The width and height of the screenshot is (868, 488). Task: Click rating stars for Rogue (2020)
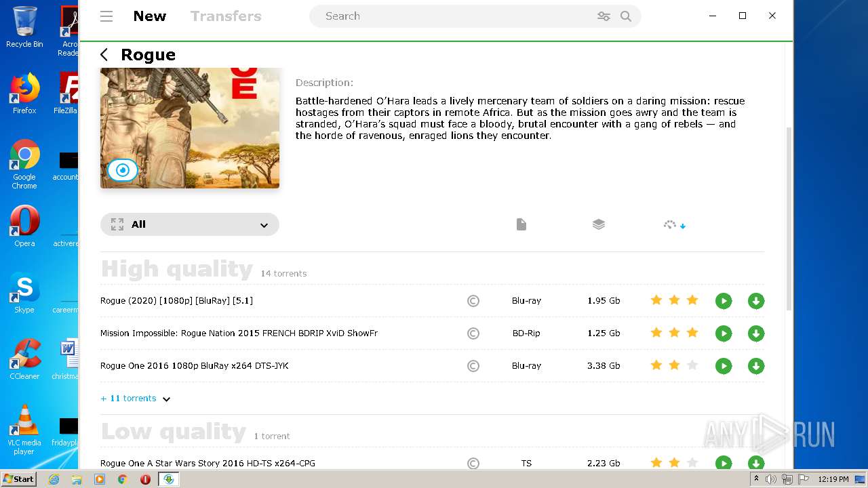674,300
